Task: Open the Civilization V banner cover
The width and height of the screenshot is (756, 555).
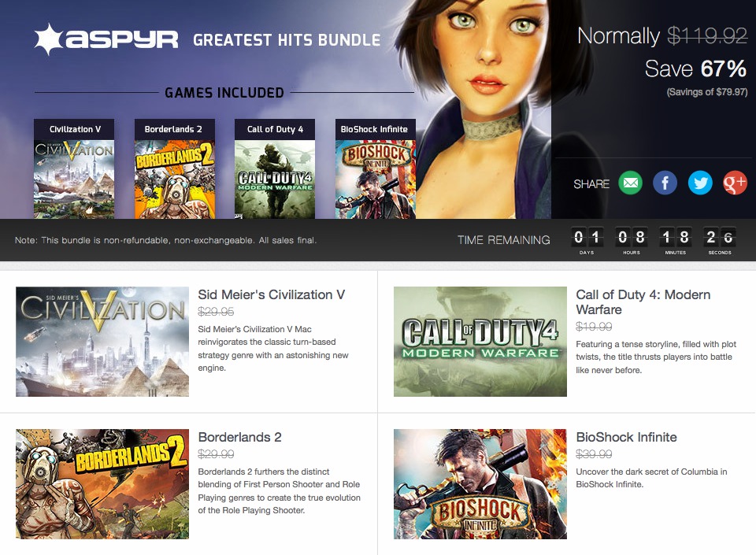Action: pyautogui.click(x=74, y=179)
